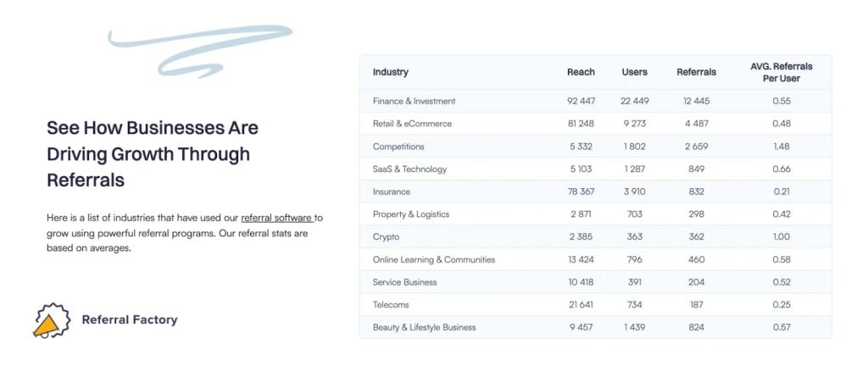Select the Telecoms industry row
The height and width of the screenshot is (372, 868).
pos(596,304)
